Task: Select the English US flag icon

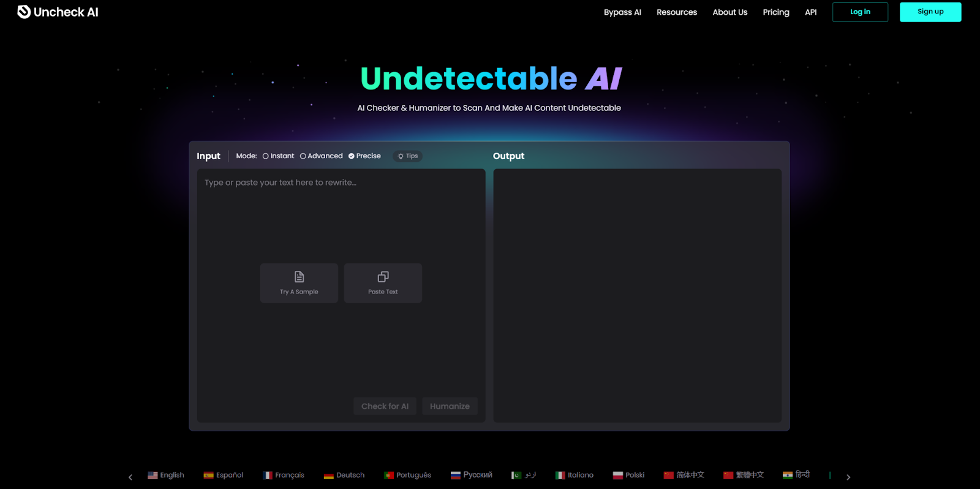Action: tap(153, 476)
